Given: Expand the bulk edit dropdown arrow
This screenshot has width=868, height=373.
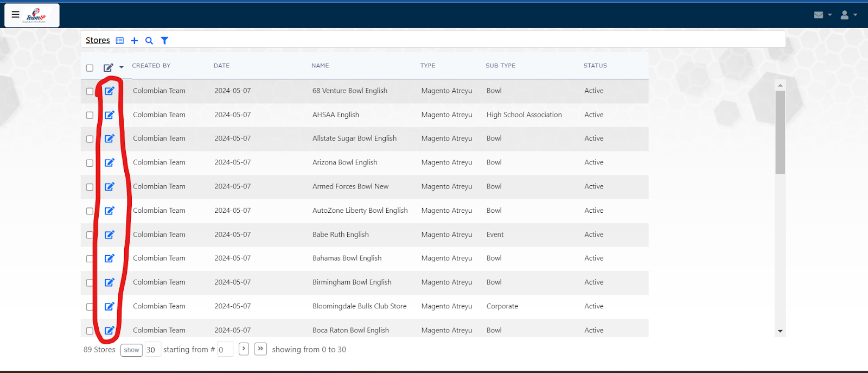Looking at the screenshot, I should [122, 67].
